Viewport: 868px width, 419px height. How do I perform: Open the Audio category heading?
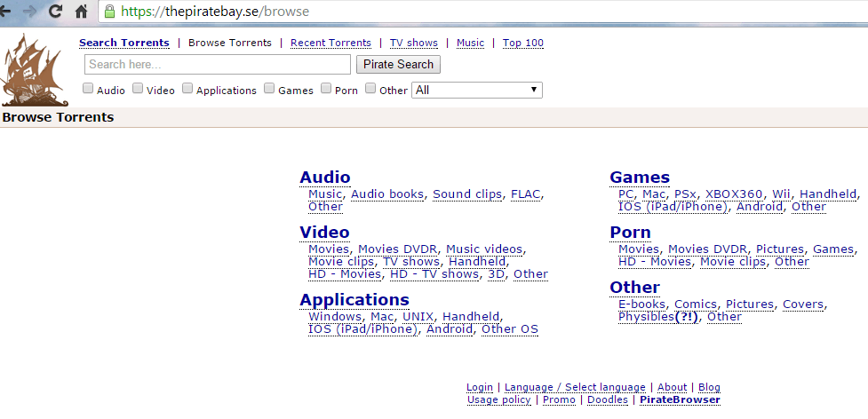click(x=325, y=178)
